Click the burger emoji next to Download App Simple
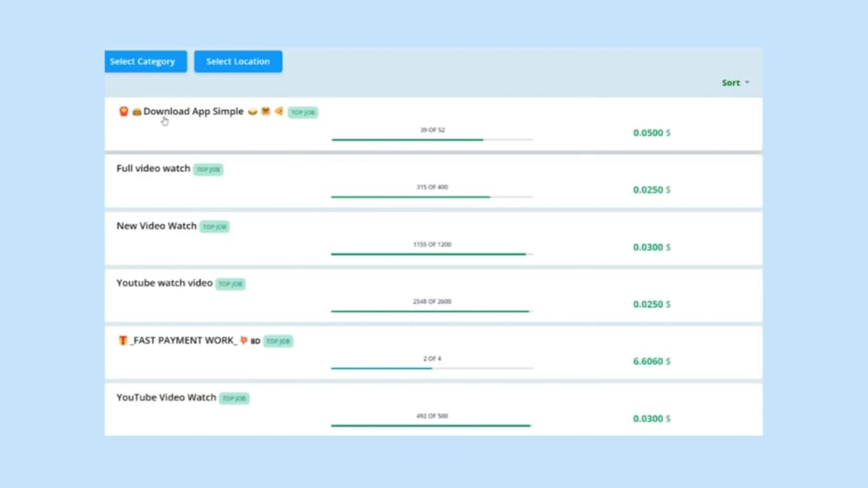The width and height of the screenshot is (868, 488). click(135, 111)
